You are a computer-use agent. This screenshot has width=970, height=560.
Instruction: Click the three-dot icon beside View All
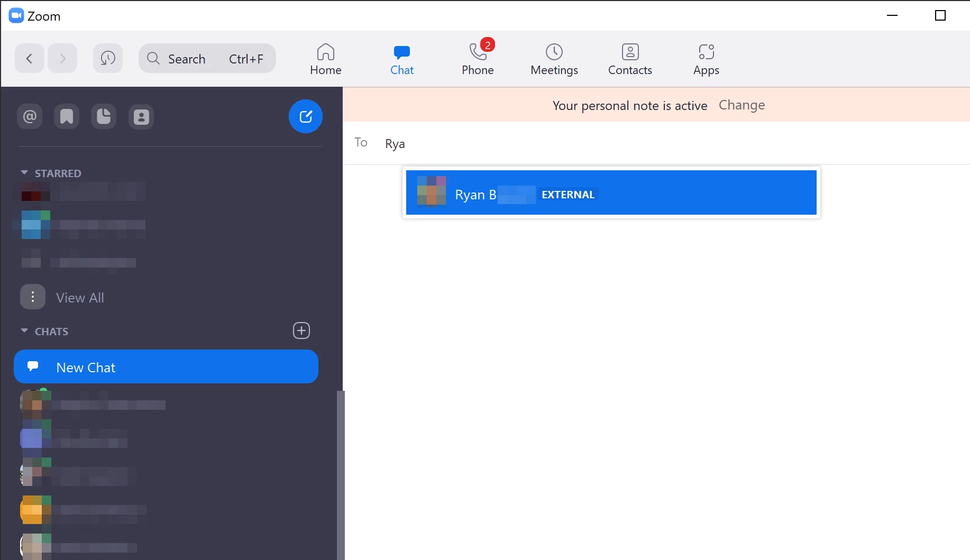coord(33,297)
